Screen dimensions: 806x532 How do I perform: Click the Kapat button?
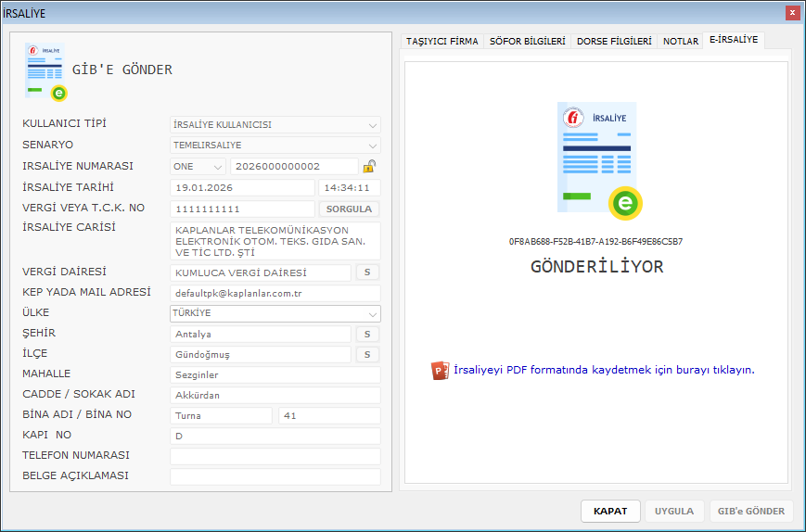[x=610, y=511]
